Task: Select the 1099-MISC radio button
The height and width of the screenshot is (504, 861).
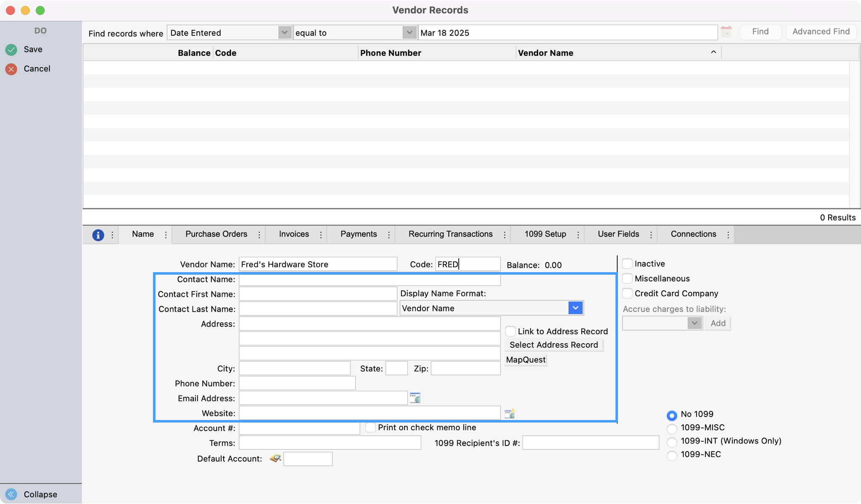Action: click(672, 428)
